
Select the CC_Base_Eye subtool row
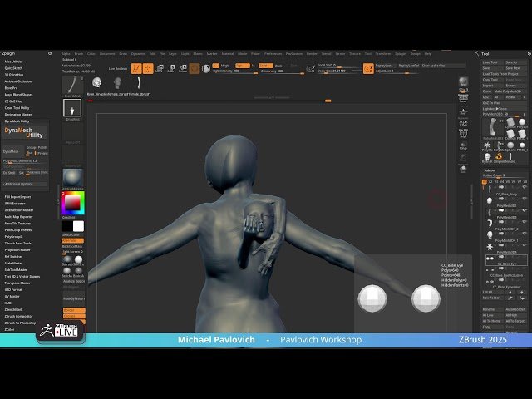(x=506, y=260)
